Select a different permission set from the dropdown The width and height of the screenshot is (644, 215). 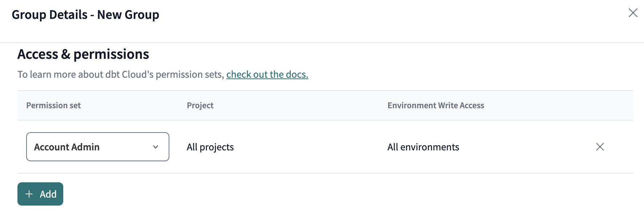tap(97, 147)
